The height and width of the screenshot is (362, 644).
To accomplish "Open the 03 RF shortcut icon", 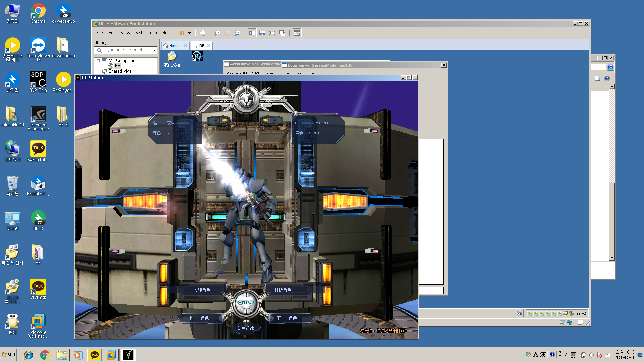I will pos(197,56).
